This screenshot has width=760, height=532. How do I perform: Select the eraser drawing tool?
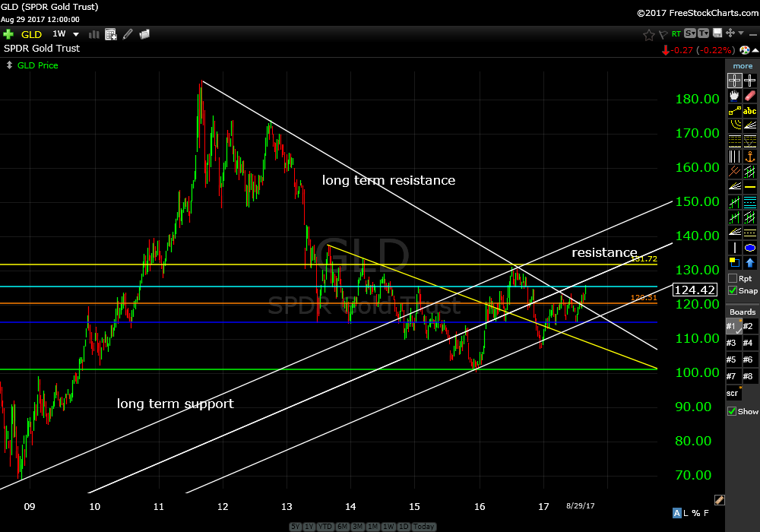point(750,96)
